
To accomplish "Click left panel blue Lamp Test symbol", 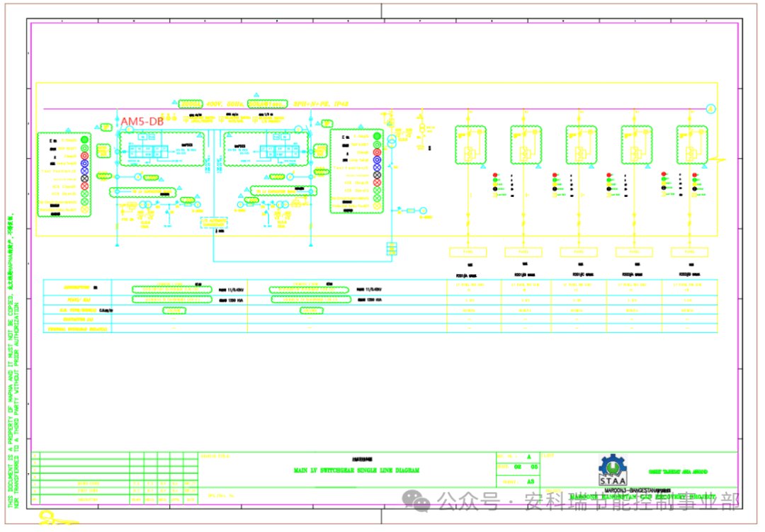I will tap(84, 164).
